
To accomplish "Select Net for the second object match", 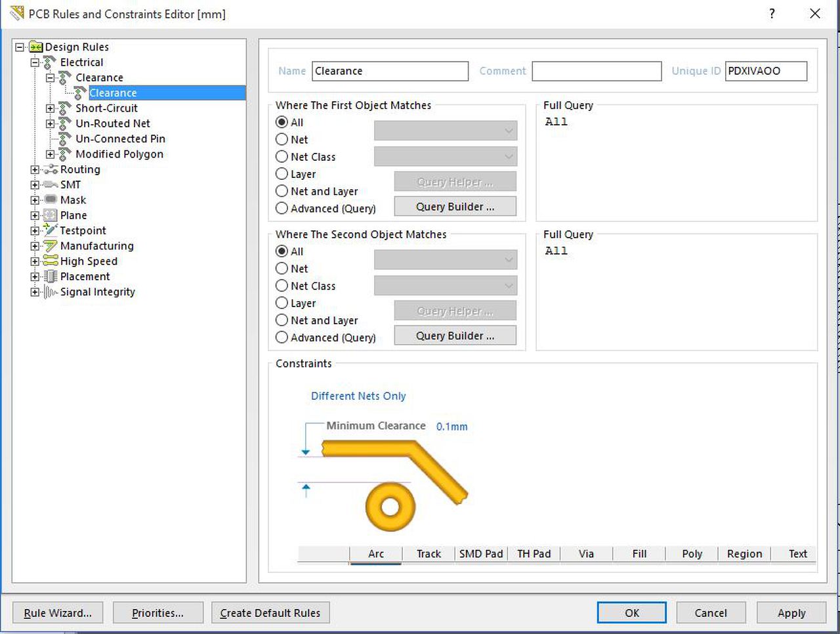I will [x=282, y=268].
